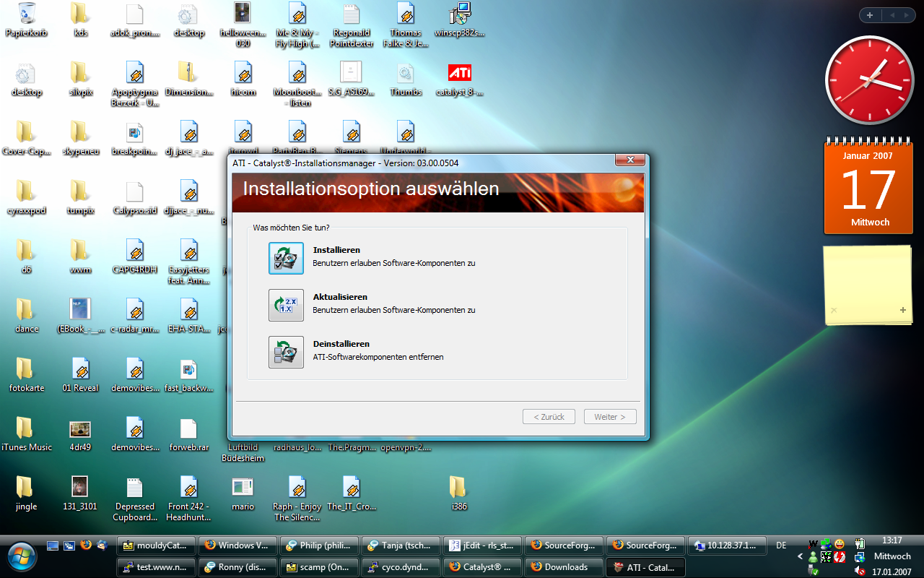Click the sidebar add gadget plus button
924x578 pixels.
pos(870,15)
